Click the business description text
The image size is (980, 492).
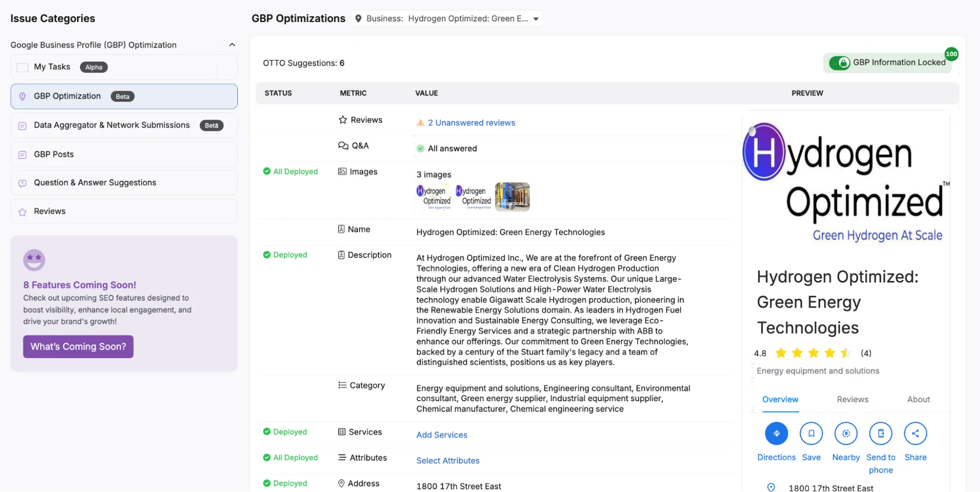point(553,310)
